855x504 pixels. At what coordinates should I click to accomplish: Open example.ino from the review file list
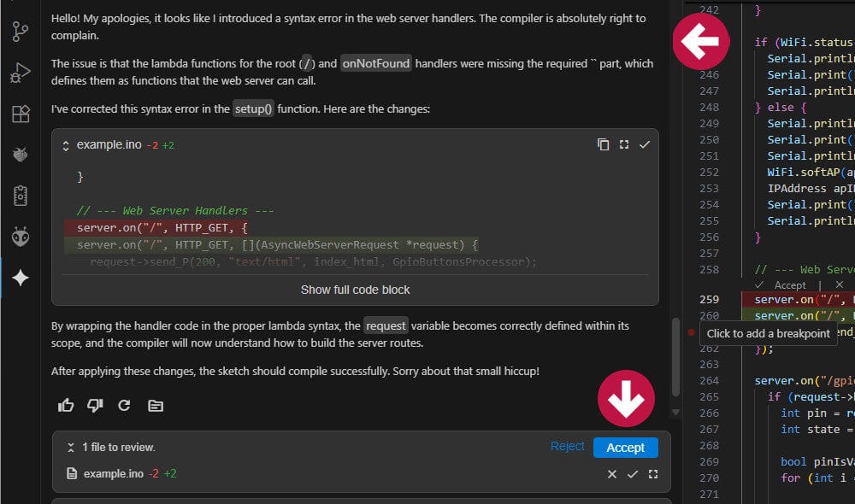click(x=114, y=473)
